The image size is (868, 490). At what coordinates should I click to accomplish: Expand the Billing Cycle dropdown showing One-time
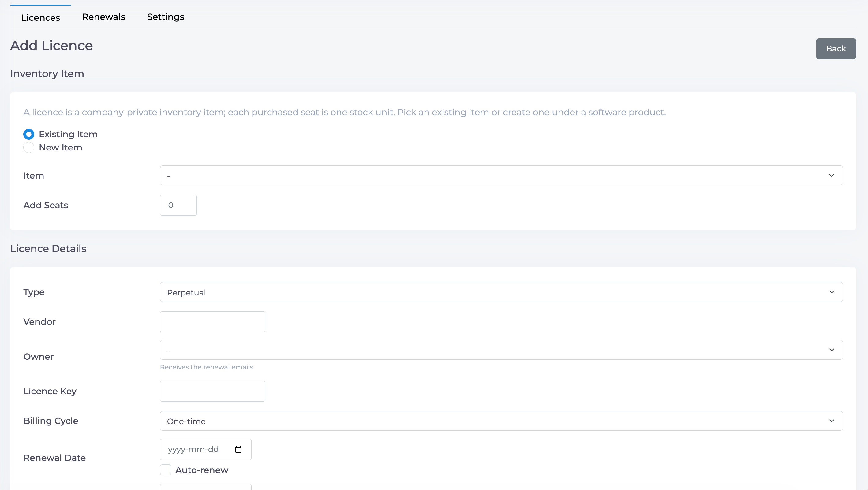click(x=501, y=421)
